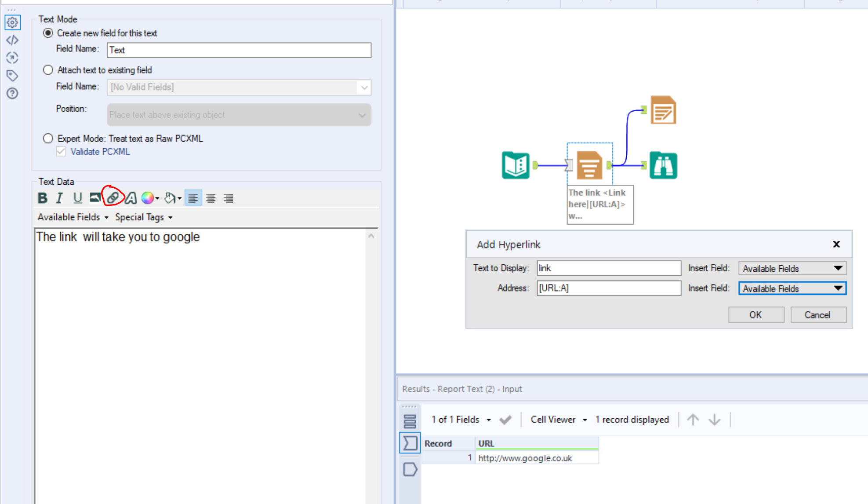Select 'Create new field for this text'
This screenshot has height=504, width=868.
coord(48,33)
